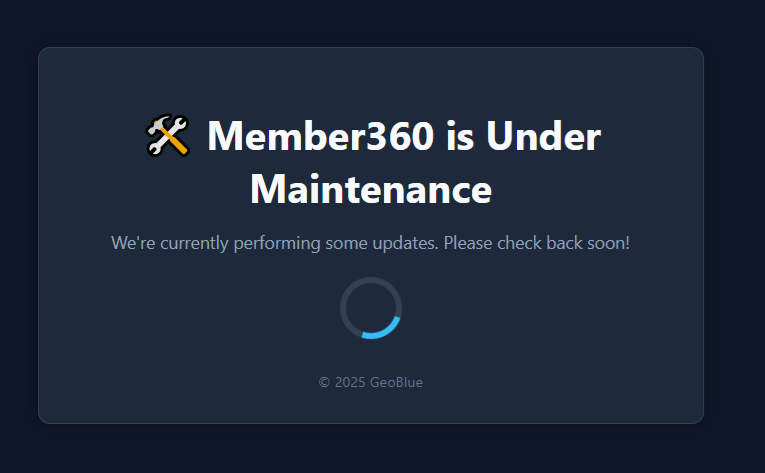Image resolution: width=765 pixels, height=473 pixels.
Task: Click the hammer and wrench maintenance icon
Action: pos(167,135)
